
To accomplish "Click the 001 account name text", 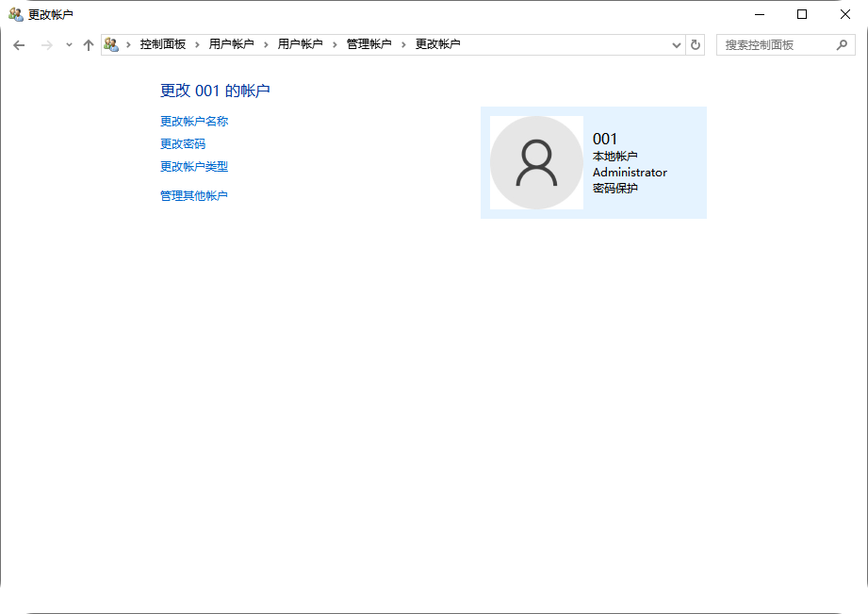I will coord(604,139).
